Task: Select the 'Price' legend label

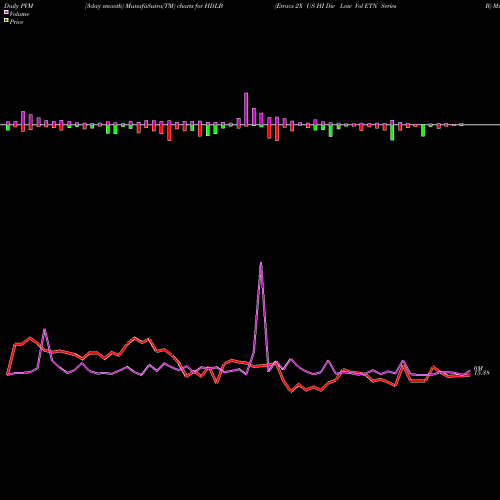Action: pyautogui.click(x=16, y=22)
